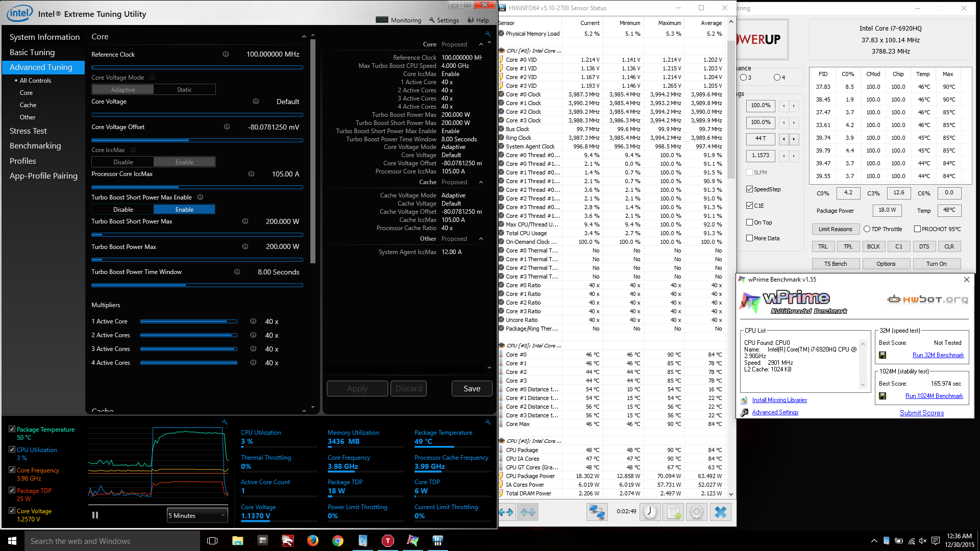Uncheck C1E in ThrottleStop
The height and width of the screenshot is (551, 980).
[750, 206]
